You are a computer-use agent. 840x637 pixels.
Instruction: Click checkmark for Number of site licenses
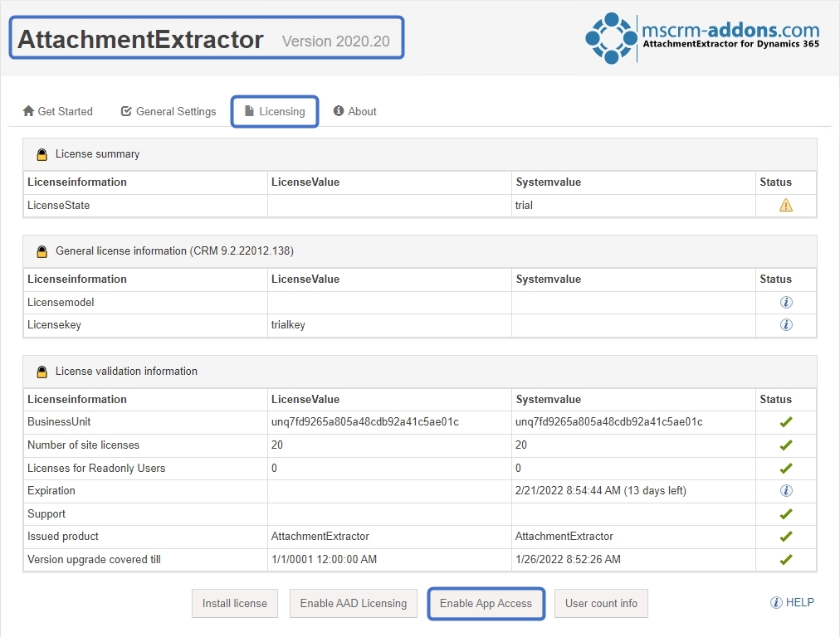[786, 445]
